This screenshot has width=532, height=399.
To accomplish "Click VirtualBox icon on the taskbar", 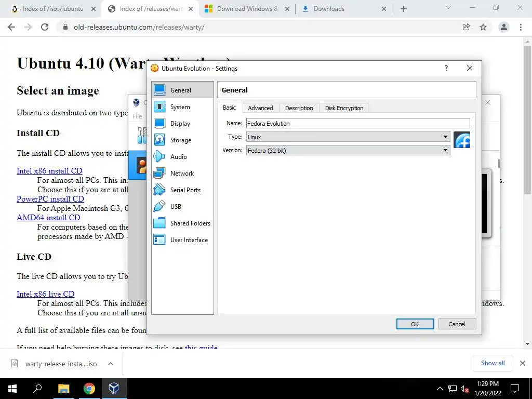I will click(114, 389).
